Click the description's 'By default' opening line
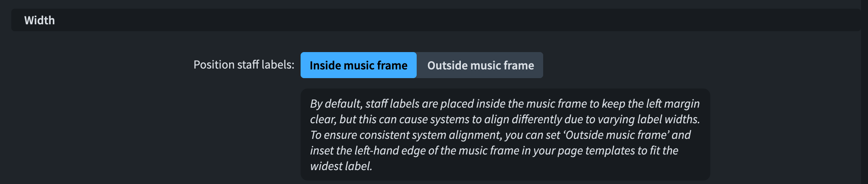The image size is (868, 184). (x=505, y=104)
